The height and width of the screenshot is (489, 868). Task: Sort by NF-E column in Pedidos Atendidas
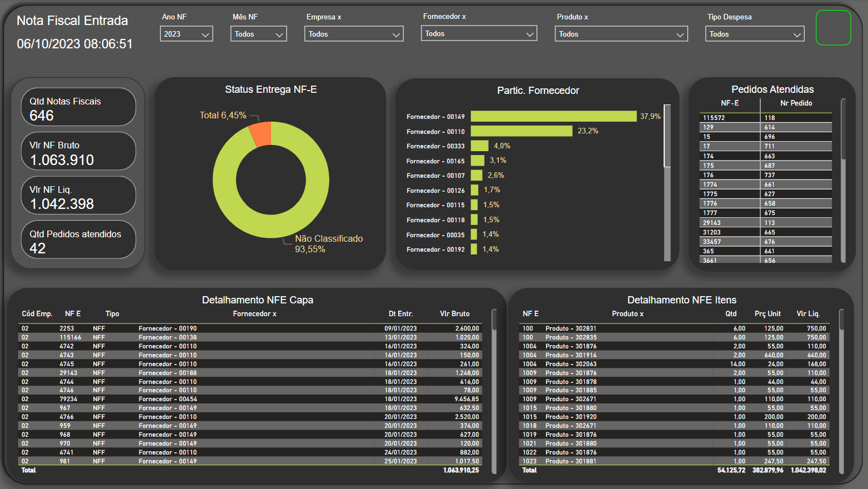[x=730, y=103]
